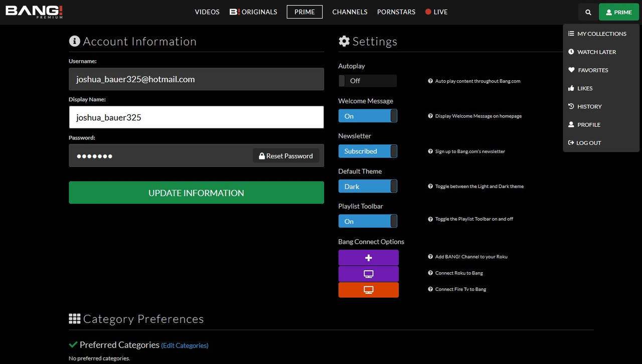The image size is (642, 364).
Task: Focus the Password field
Action: [196, 155]
